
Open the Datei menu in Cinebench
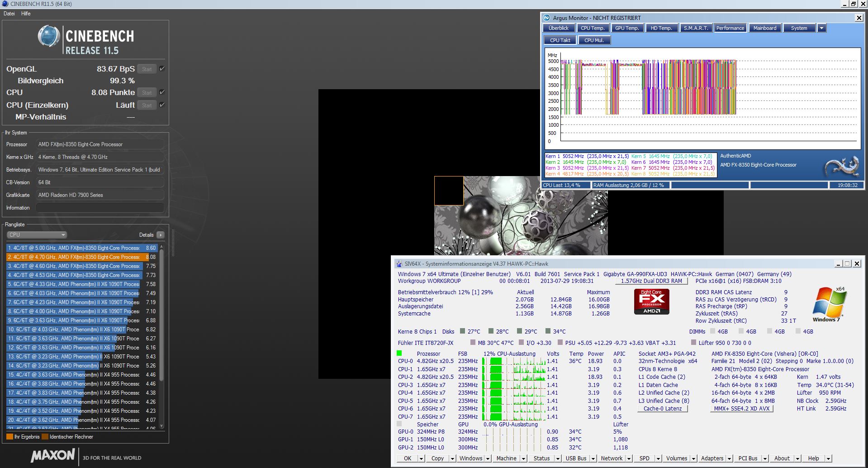[9, 14]
